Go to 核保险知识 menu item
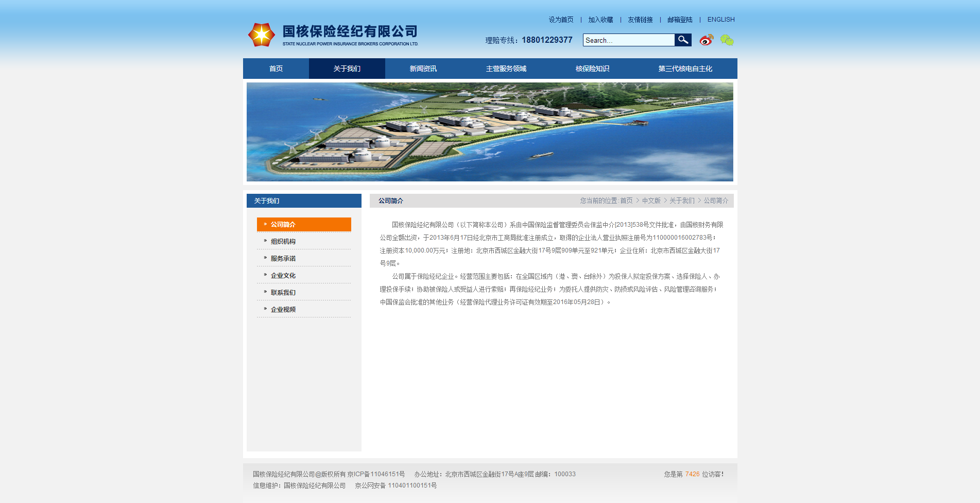 click(x=592, y=69)
